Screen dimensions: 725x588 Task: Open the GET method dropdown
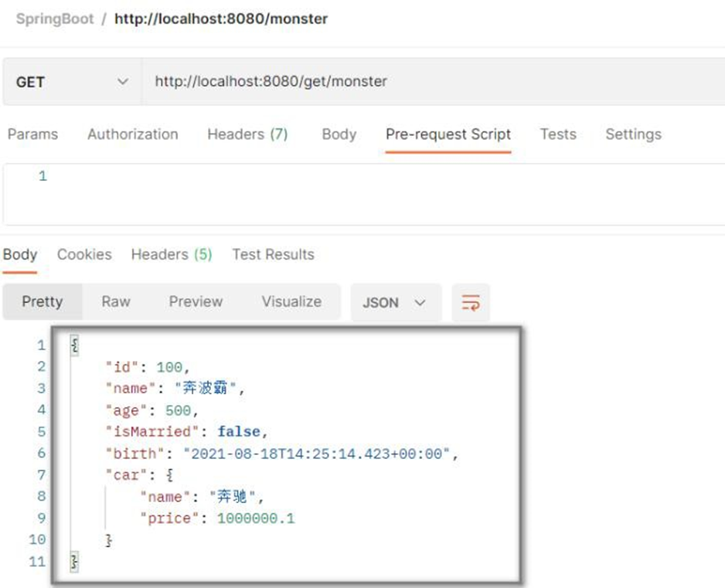72,81
